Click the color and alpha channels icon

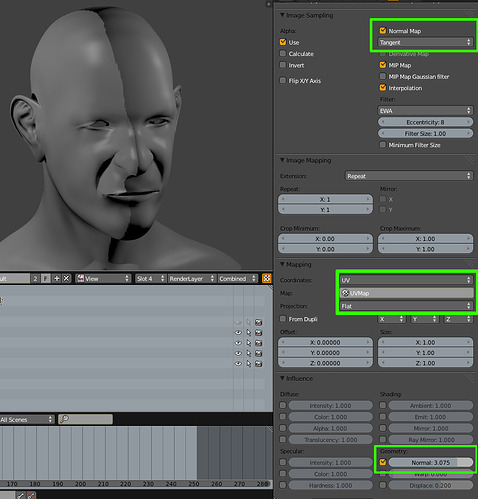point(266,278)
